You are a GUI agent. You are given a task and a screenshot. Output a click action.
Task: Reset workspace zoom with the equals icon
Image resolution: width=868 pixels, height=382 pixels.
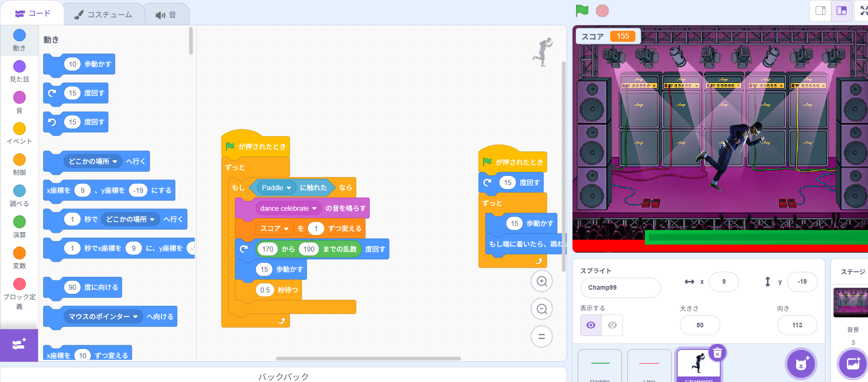[541, 337]
